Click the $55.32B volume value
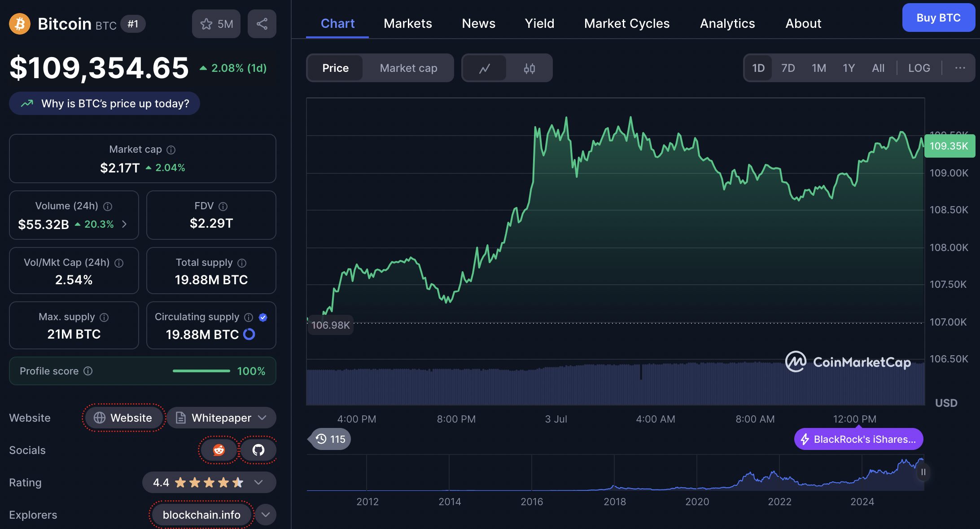 coord(44,224)
